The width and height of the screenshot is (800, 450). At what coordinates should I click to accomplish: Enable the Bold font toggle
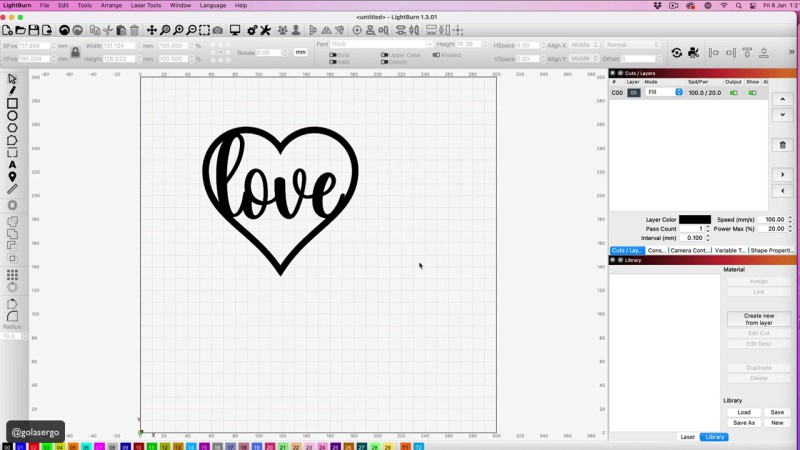click(x=334, y=54)
